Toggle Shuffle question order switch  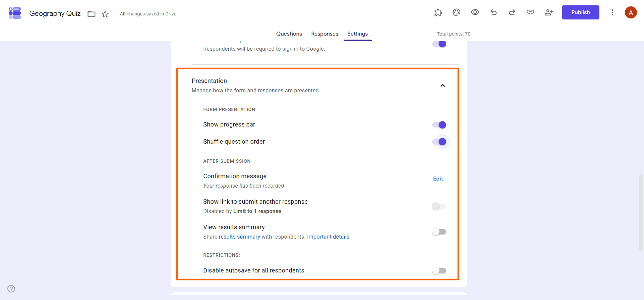[439, 142]
